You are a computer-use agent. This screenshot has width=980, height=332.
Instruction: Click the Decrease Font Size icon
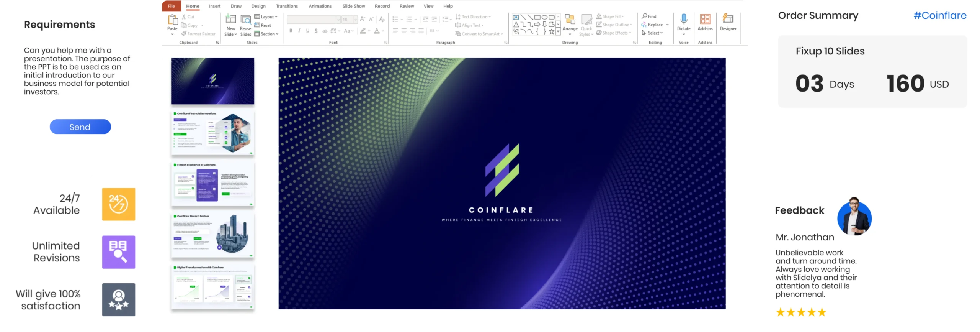(371, 19)
